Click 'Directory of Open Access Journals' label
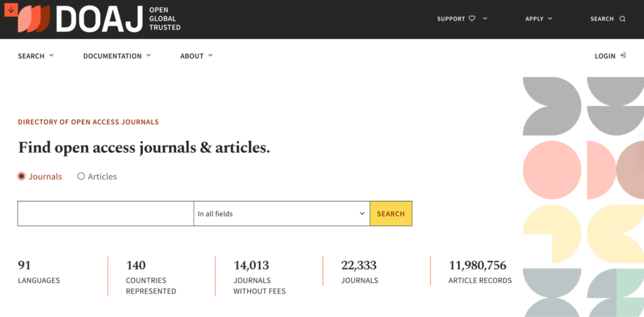 [x=88, y=122]
